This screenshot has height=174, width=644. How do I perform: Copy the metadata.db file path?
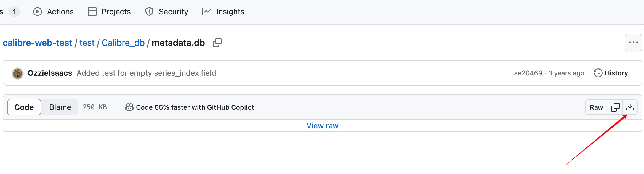217,43
